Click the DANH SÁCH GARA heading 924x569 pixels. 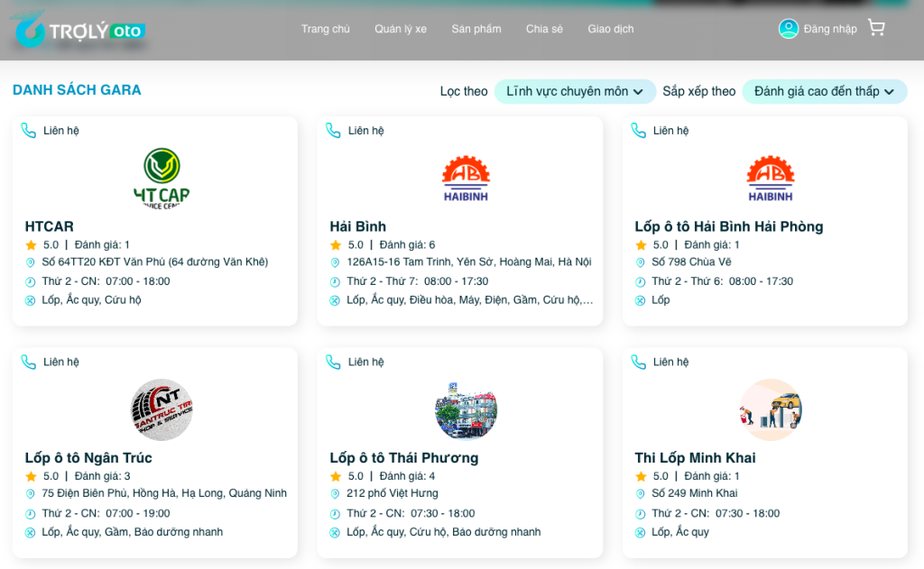[77, 90]
